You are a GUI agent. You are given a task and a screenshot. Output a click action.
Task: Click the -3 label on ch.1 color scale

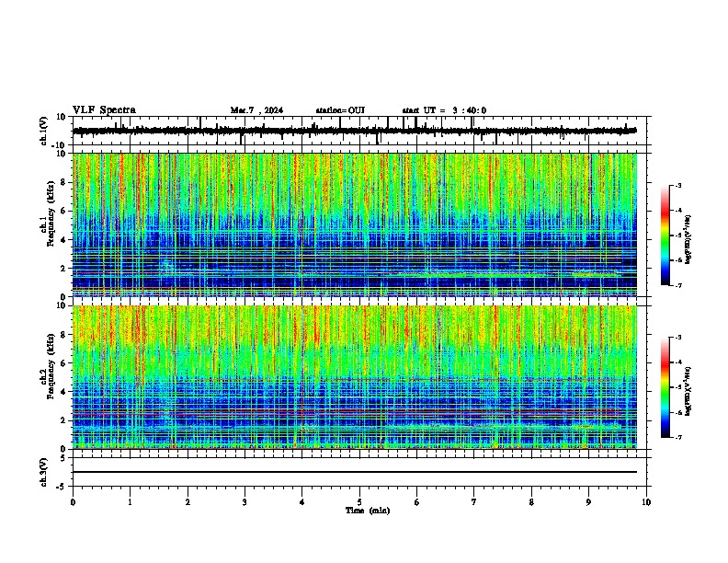(x=678, y=186)
